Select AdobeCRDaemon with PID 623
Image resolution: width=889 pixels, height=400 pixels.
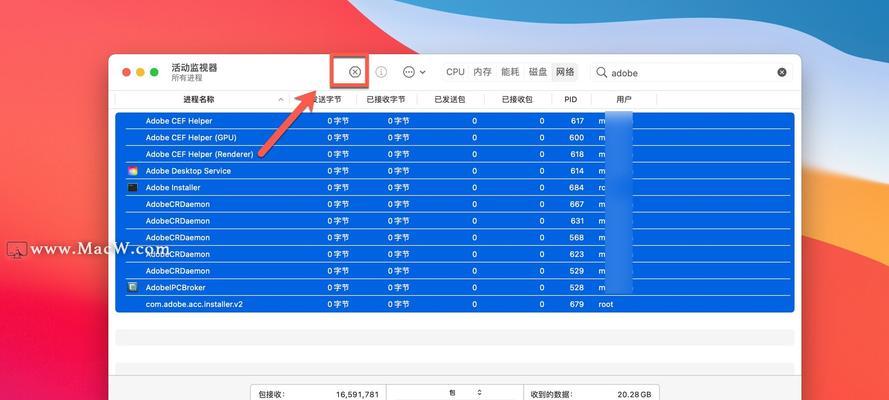coord(455,254)
